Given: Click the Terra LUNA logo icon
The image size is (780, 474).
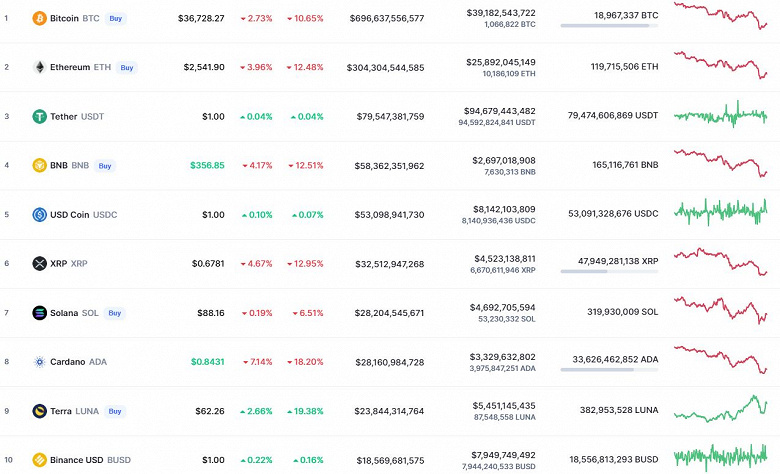Looking at the screenshot, I should tap(39, 410).
